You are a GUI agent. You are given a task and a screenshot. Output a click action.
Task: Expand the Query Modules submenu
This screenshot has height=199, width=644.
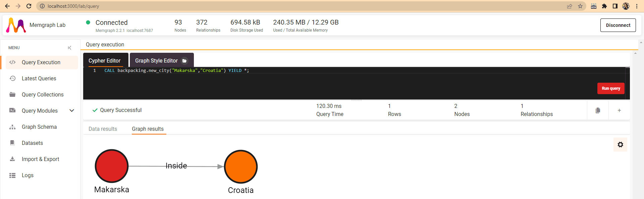coord(72,111)
